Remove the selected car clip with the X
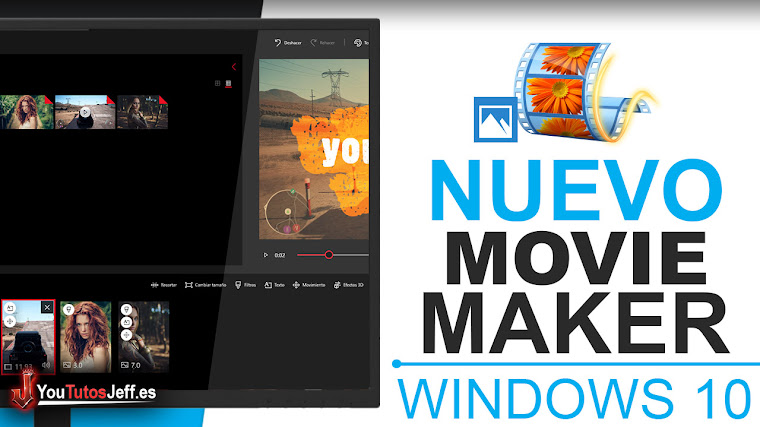The width and height of the screenshot is (760, 427). click(x=47, y=307)
